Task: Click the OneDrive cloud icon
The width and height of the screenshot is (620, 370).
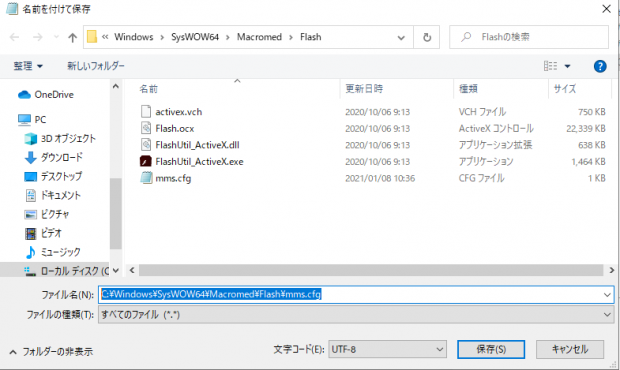Action: coord(25,94)
